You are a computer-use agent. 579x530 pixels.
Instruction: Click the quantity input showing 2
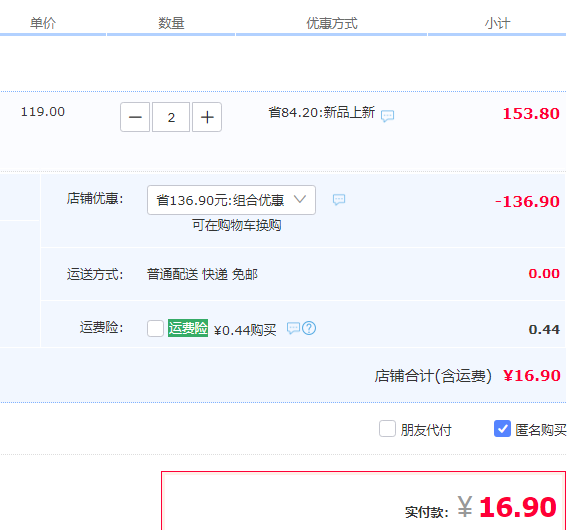coord(171,117)
